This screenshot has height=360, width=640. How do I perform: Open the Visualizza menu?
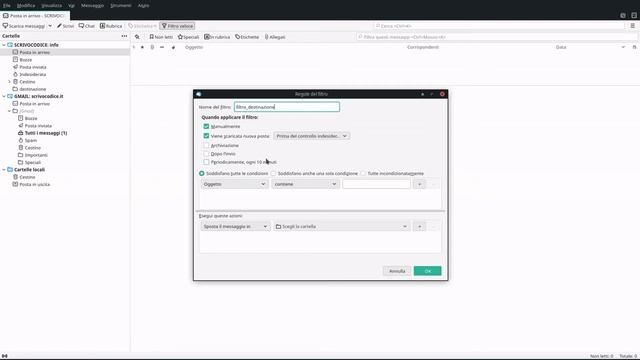pos(51,6)
